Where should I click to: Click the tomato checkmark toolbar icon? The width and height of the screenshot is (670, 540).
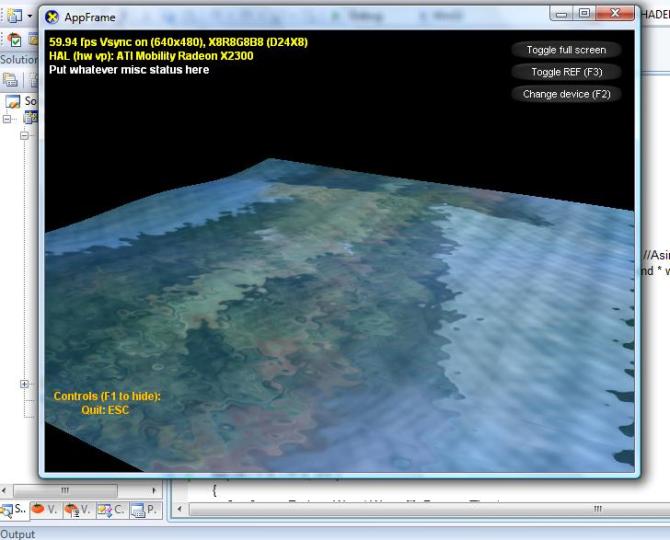coord(15,39)
